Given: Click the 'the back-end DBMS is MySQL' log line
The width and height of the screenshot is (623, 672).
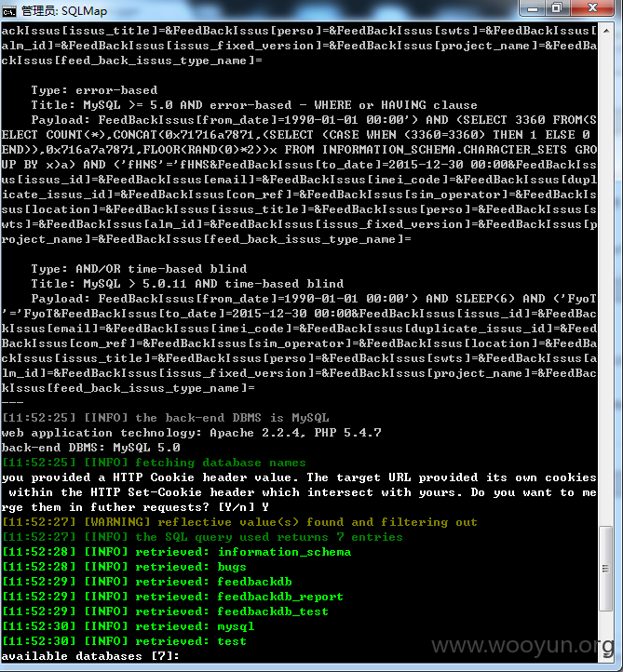Looking at the screenshot, I should [x=166, y=417].
